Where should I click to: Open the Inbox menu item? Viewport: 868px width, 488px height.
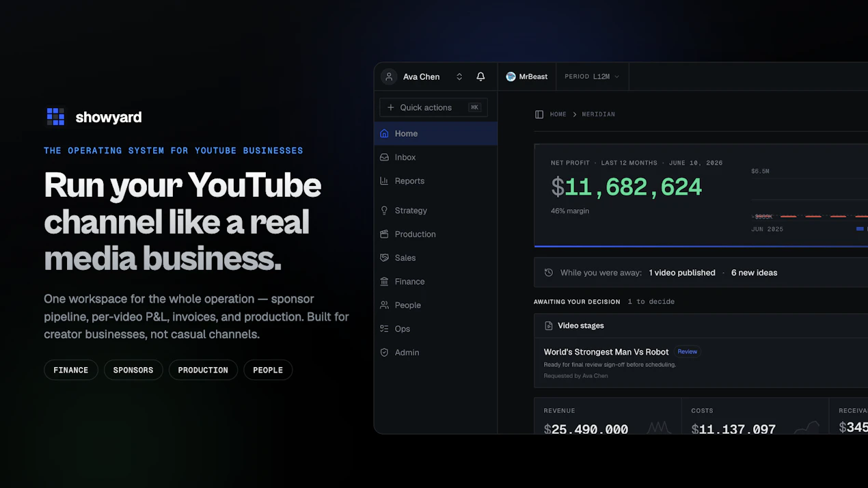click(x=436, y=157)
